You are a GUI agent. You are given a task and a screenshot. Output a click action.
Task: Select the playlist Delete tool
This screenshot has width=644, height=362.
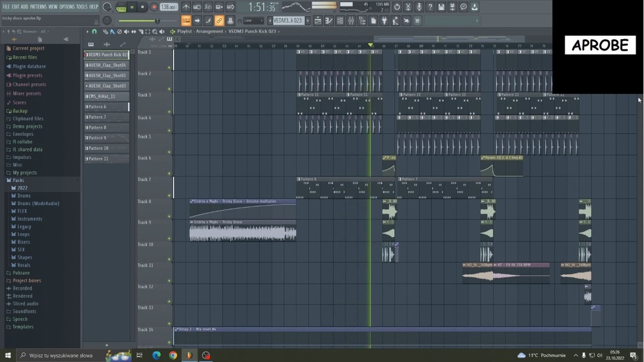point(119,31)
